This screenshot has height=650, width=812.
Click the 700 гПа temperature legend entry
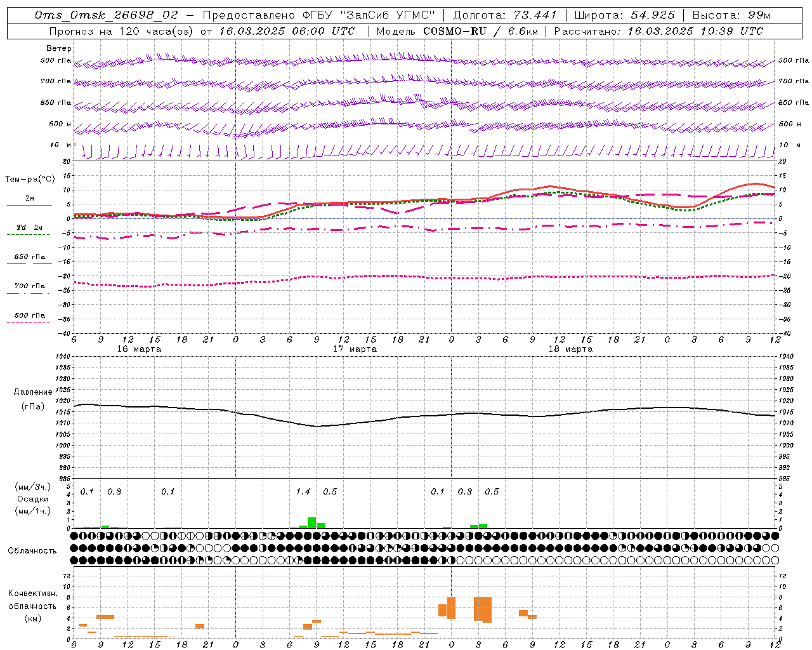(x=30, y=286)
